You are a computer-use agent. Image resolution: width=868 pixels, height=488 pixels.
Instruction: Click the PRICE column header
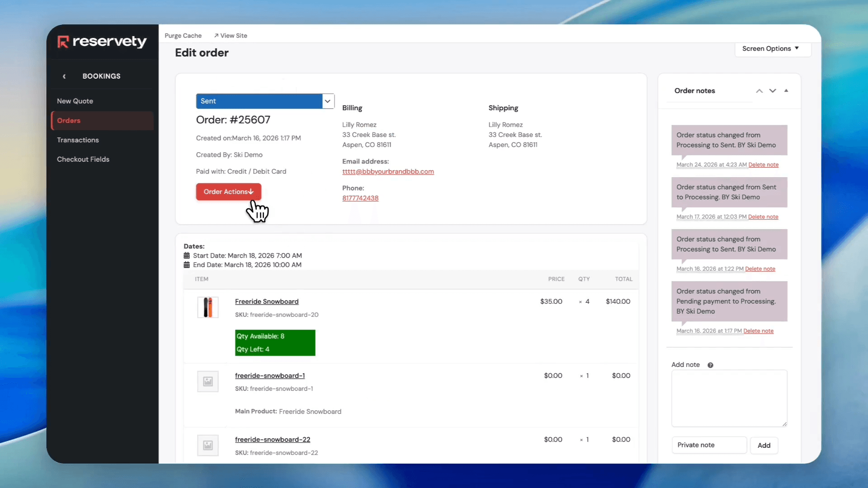(556, 279)
